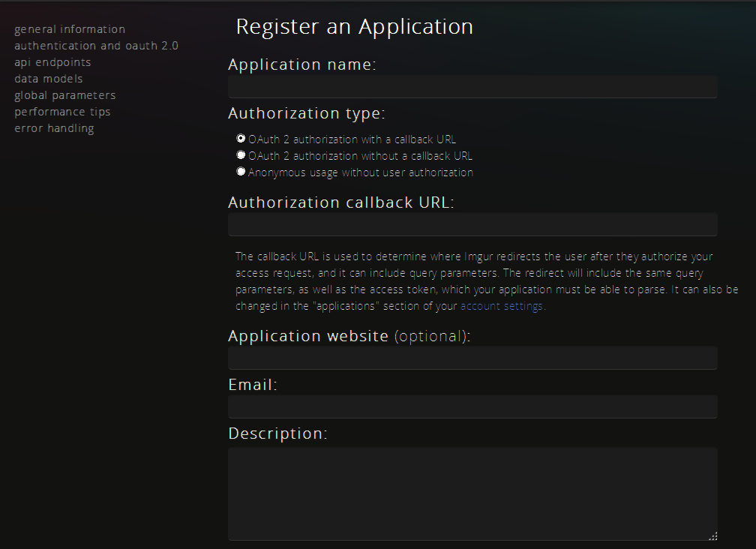Click the Application website input field
Image resolution: width=756 pixels, height=549 pixels.
point(472,358)
